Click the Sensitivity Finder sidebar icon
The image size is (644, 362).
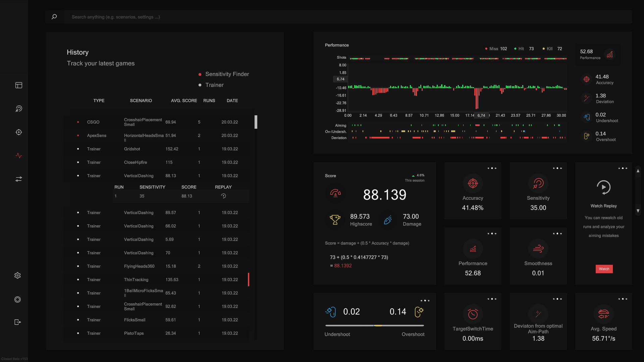point(19,109)
